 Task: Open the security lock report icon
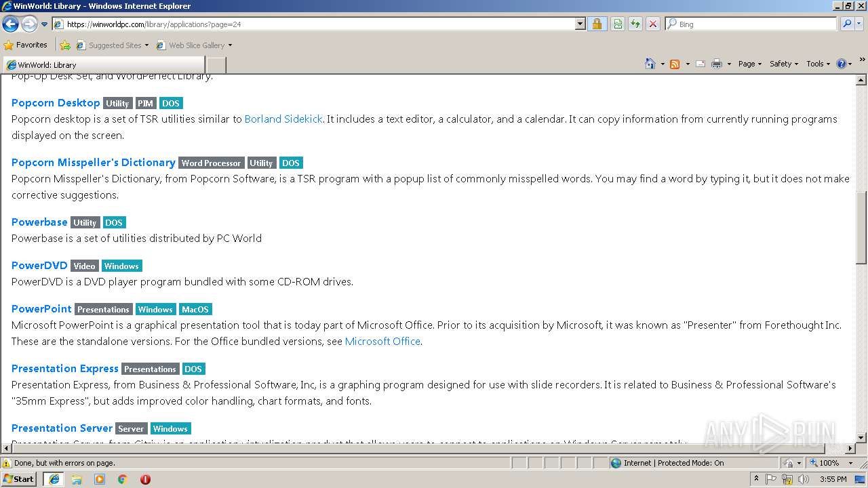point(597,24)
